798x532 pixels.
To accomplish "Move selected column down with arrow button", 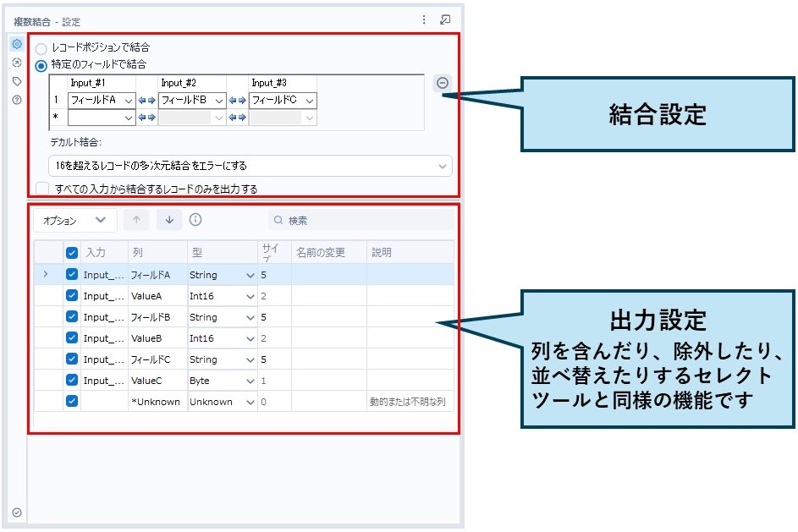I will pos(168,220).
